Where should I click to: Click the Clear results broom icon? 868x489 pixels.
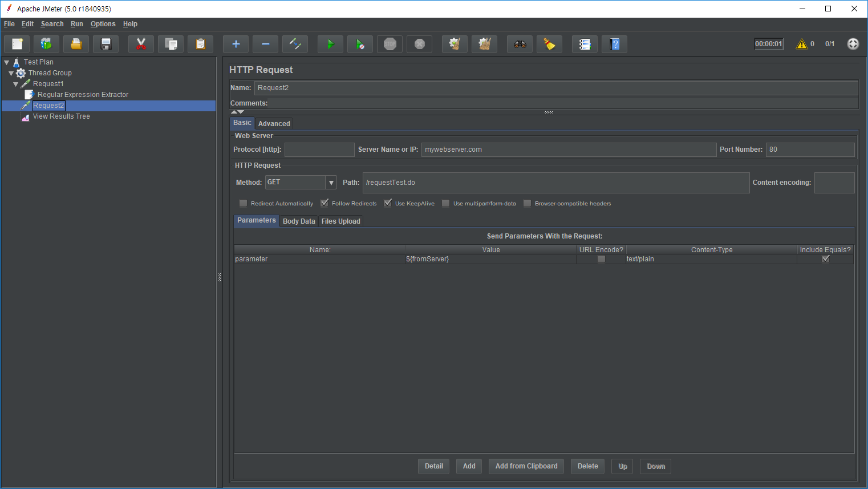coord(455,44)
